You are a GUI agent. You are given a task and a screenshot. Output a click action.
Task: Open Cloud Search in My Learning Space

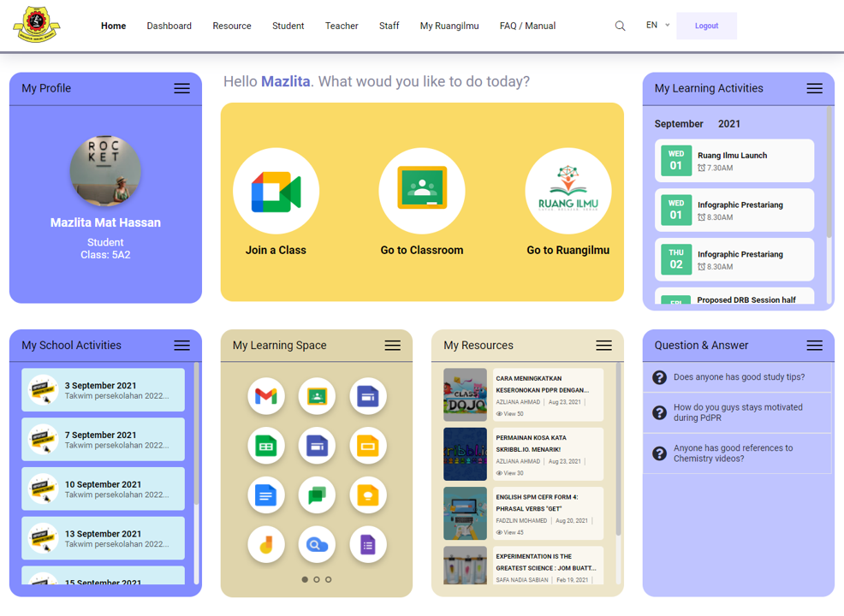[317, 545]
